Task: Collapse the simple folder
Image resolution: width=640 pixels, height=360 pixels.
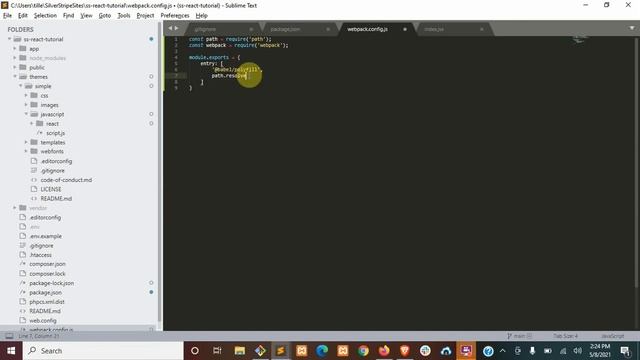Action: pos(20,86)
